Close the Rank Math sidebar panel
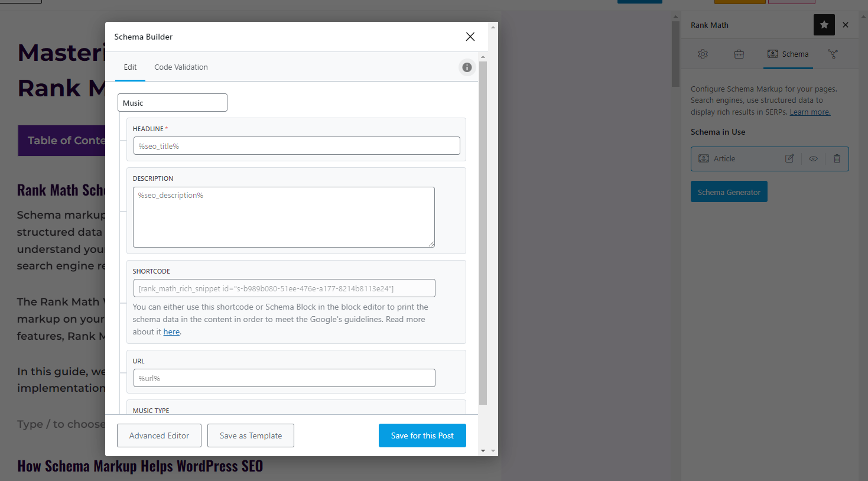868x481 pixels. pyautogui.click(x=846, y=25)
